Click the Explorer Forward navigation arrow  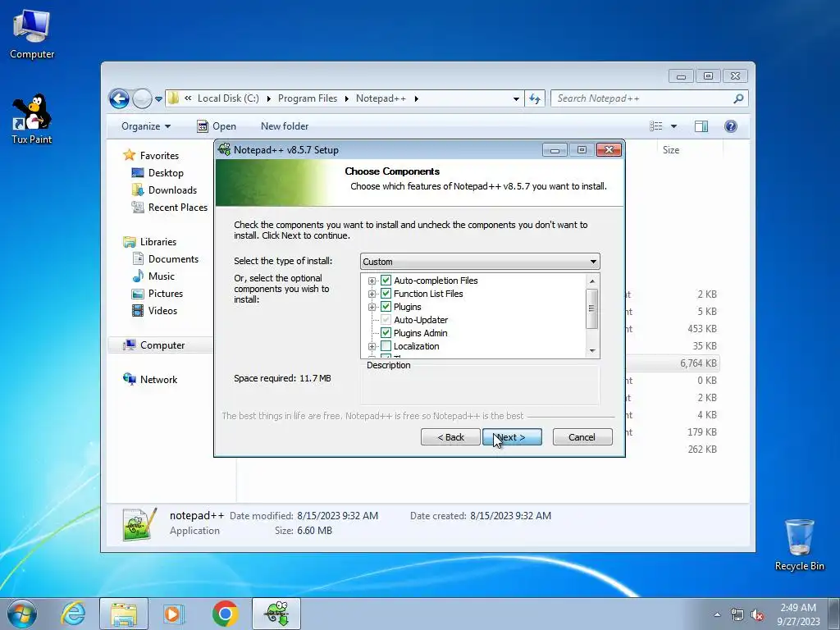(142, 98)
